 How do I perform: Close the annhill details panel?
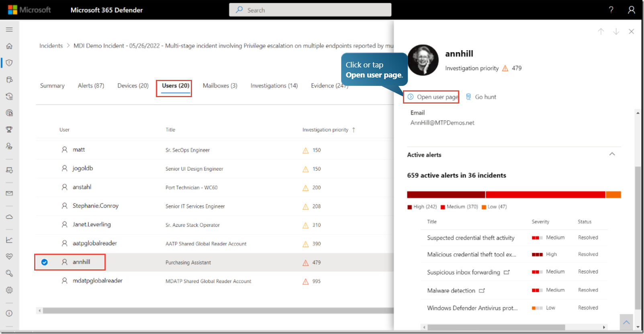(632, 31)
